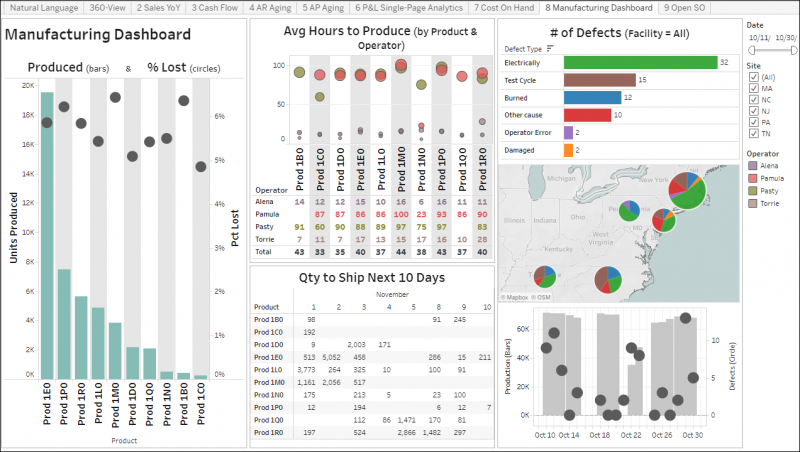Screen dimensions: 800x452
Task: Click the Torrie operator legend swatch
Action: [x=752, y=204]
